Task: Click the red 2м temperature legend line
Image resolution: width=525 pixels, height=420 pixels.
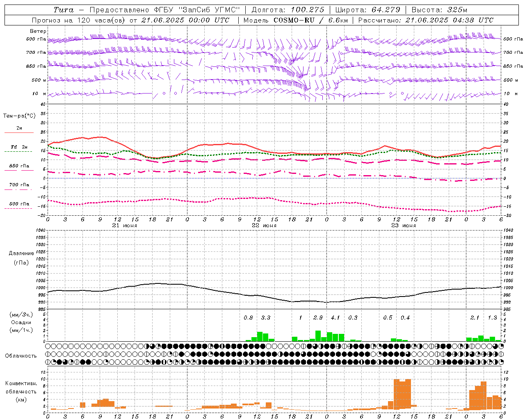Action: (19, 132)
